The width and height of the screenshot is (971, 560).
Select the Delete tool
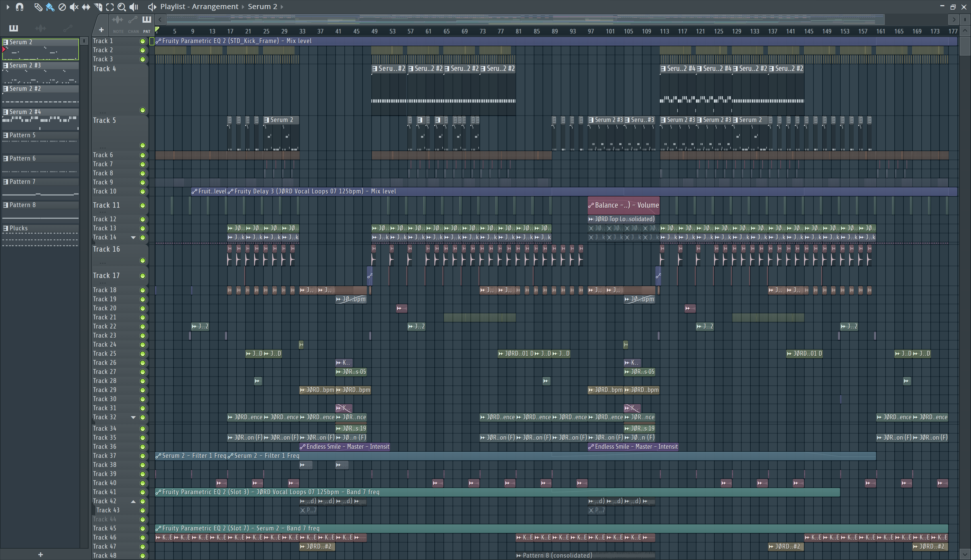(62, 7)
